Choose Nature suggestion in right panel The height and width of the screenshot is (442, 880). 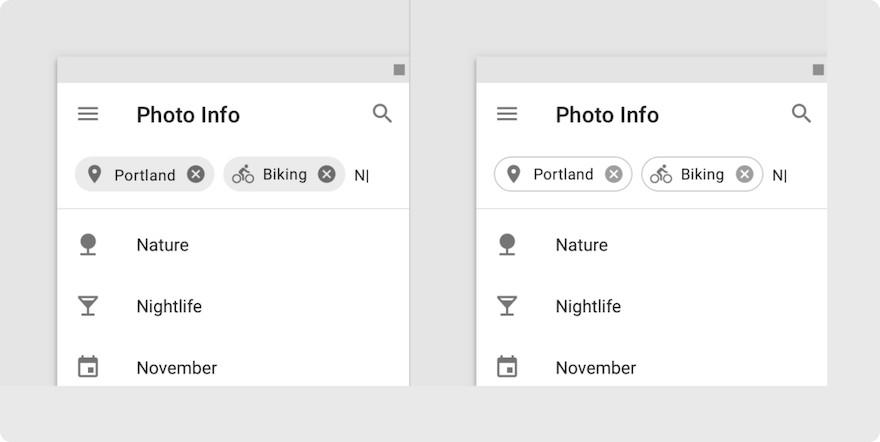tap(652, 245)
